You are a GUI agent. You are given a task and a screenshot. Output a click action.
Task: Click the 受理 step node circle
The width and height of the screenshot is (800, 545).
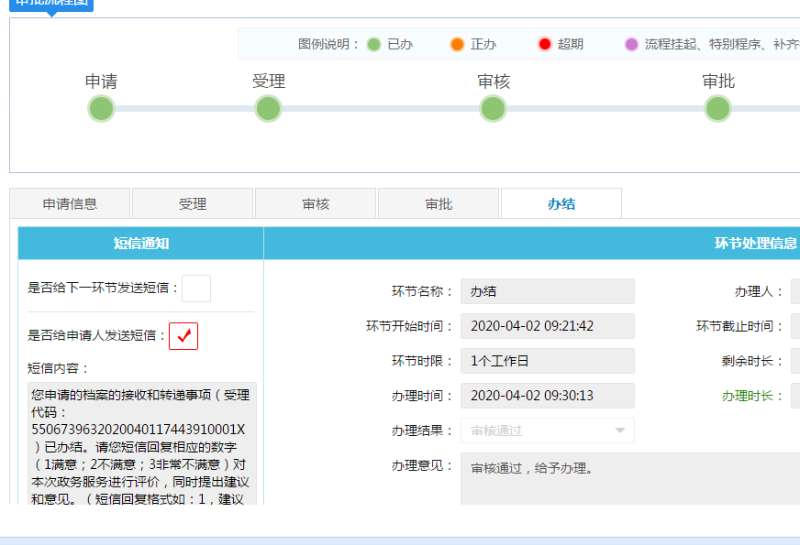(268, 108)
